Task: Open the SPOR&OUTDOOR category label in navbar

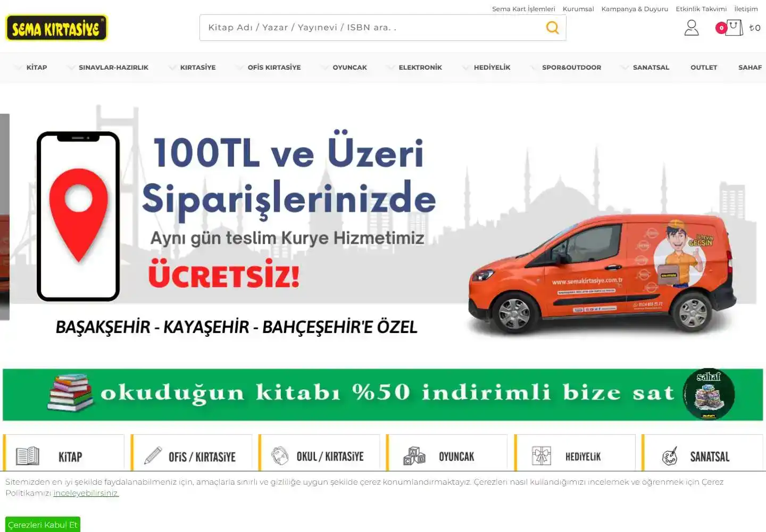Action: coord(571,68)
